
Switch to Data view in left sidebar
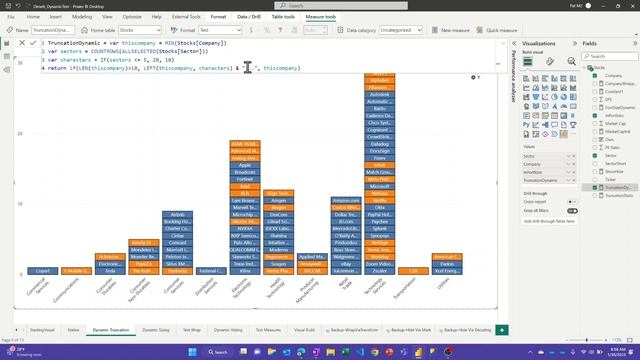point(7,56)
